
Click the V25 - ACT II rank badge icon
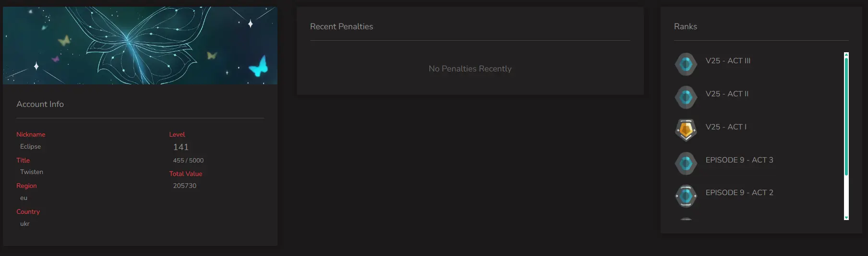click(x=686, y=97)
